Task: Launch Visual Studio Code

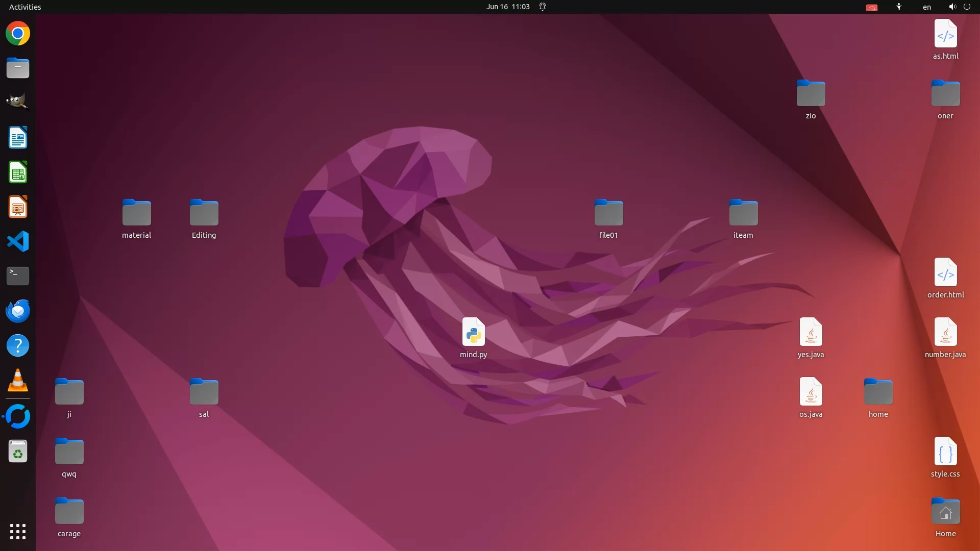Action: tap(18, 241)
